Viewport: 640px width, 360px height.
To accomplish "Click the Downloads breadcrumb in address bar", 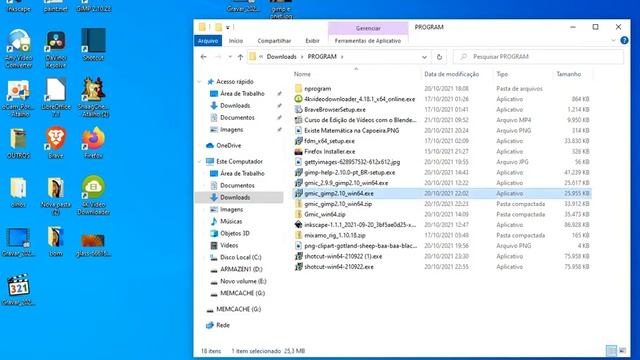I will pos(282,57).
